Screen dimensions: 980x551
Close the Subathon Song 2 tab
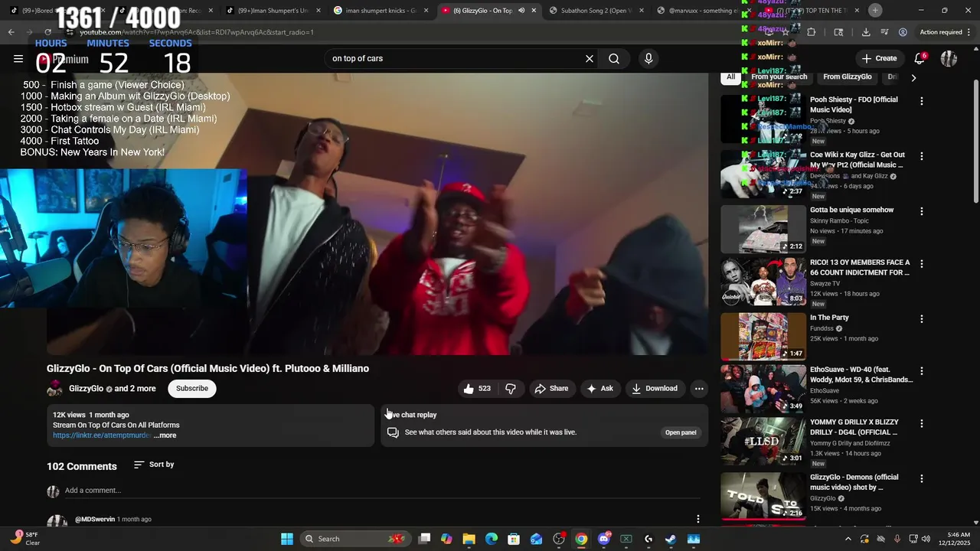(x=642, y=11)
